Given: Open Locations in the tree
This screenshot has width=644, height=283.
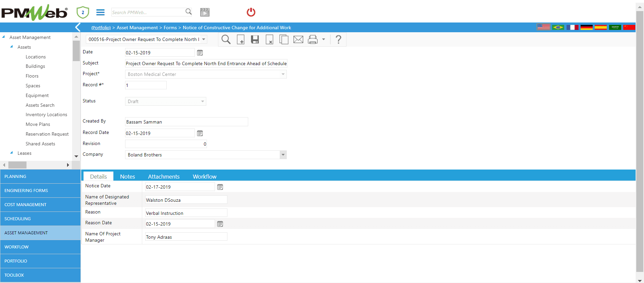Looking at the screenshot, I should pos(36,57).
